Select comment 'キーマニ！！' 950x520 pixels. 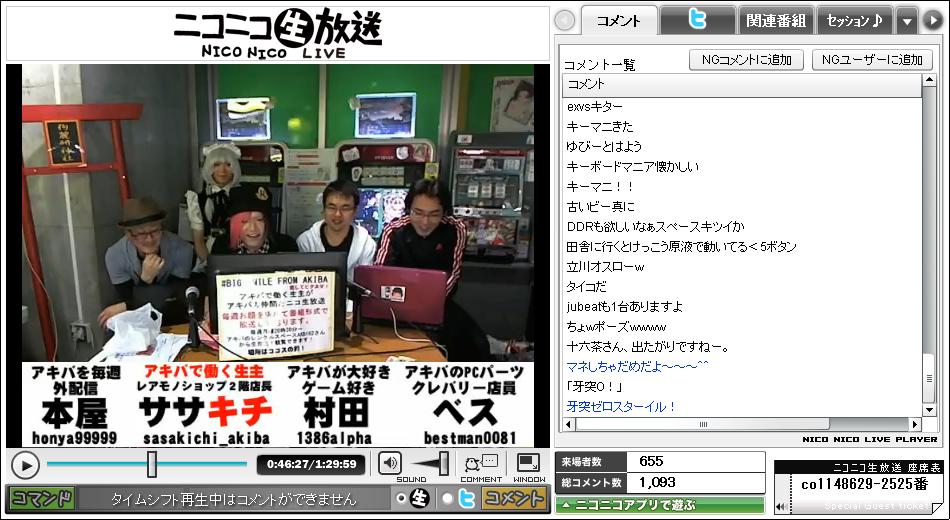pyautogui.click(x=600, y=187)
